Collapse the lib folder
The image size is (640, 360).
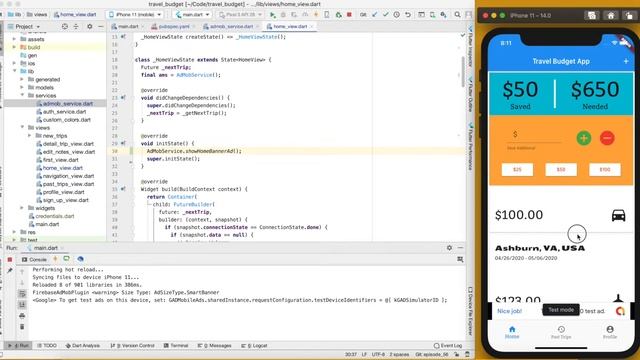click(x=14, y=71)
